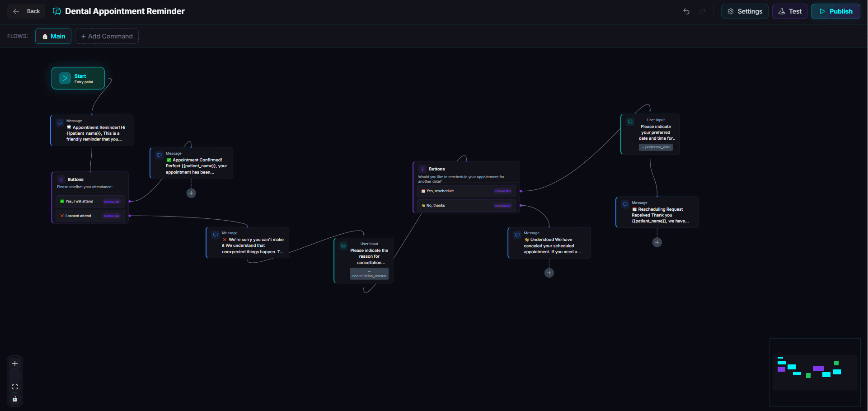Zoom out with the minus control
The height and width of the screenshot is (411, 868).
[15, 375]
